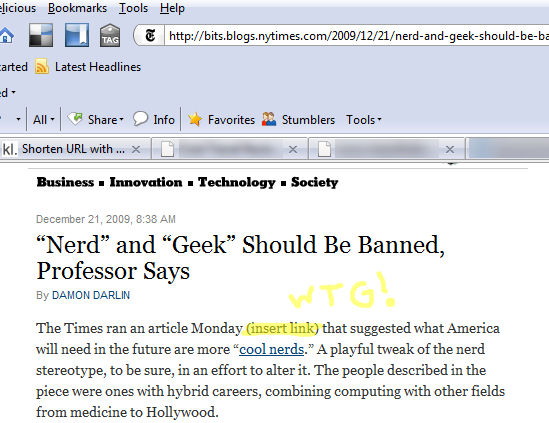This screenshot has height=423, width=549.
Task: Open the Latest Headlines bookmark
Action: (x=98, y=67)
